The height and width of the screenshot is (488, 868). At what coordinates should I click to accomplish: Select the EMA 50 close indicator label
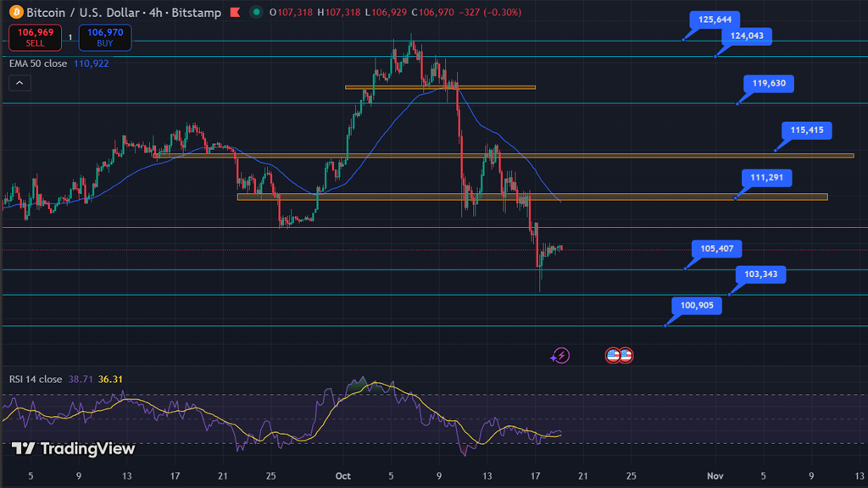39,64
